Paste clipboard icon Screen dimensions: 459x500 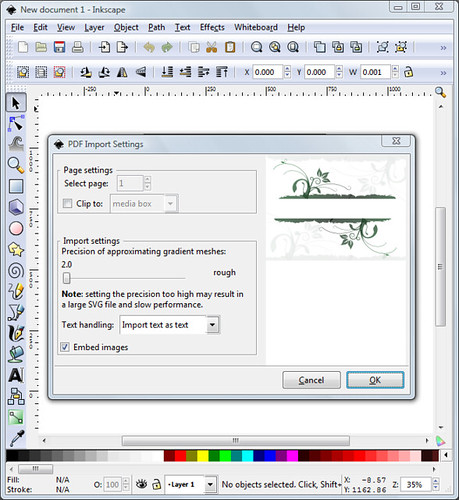tap(230, 47)
